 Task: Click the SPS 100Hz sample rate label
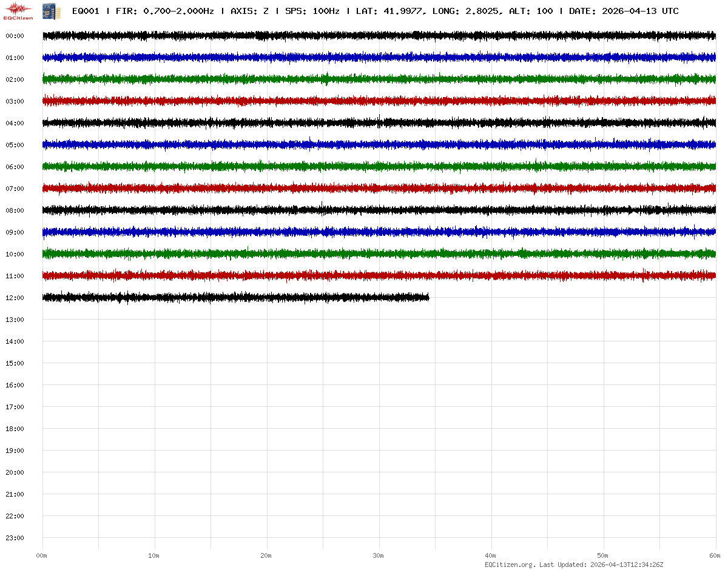pos(312,11)
